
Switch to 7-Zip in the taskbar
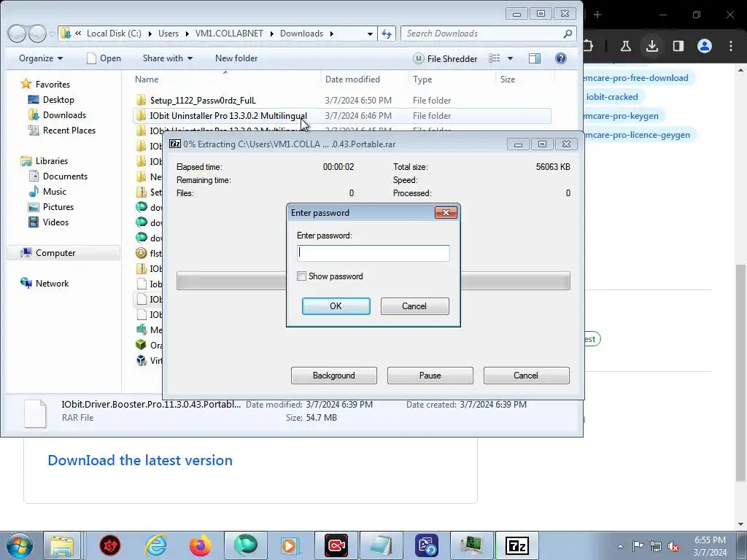(517, 545)
